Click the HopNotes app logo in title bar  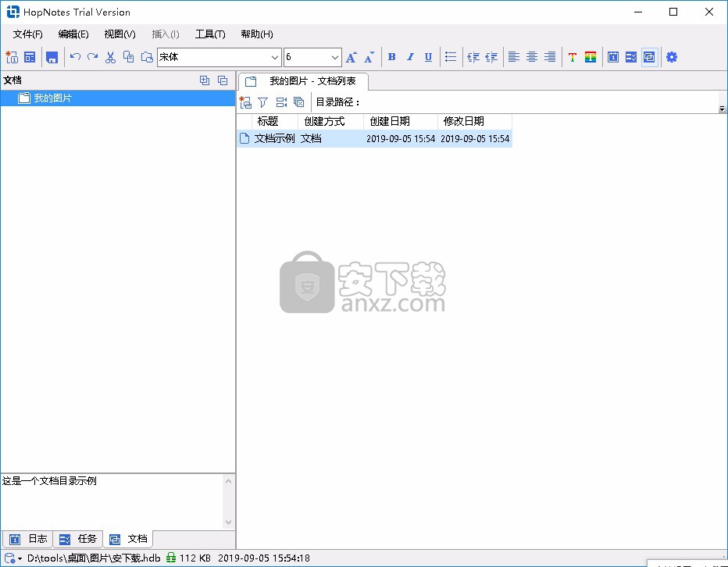13,12
